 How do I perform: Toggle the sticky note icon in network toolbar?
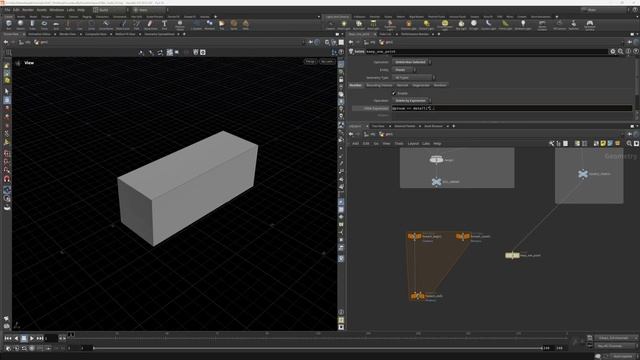[x=603, y=144]
